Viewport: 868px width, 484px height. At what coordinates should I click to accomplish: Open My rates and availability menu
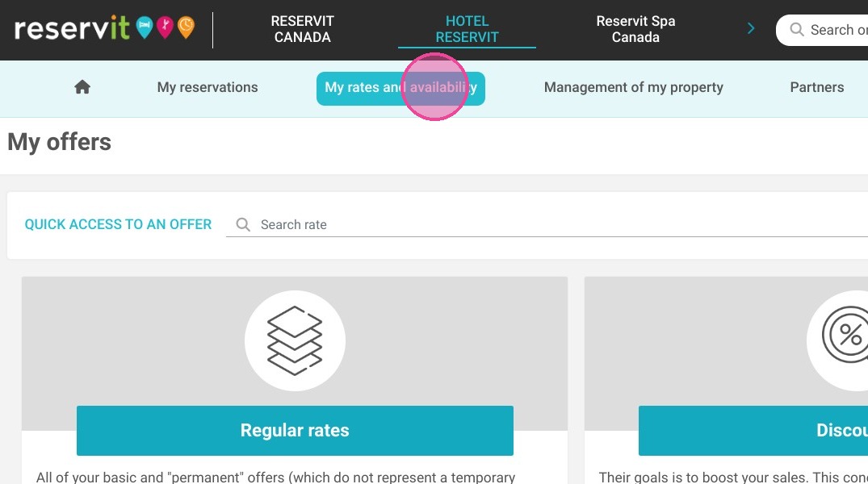pos(400,88)
